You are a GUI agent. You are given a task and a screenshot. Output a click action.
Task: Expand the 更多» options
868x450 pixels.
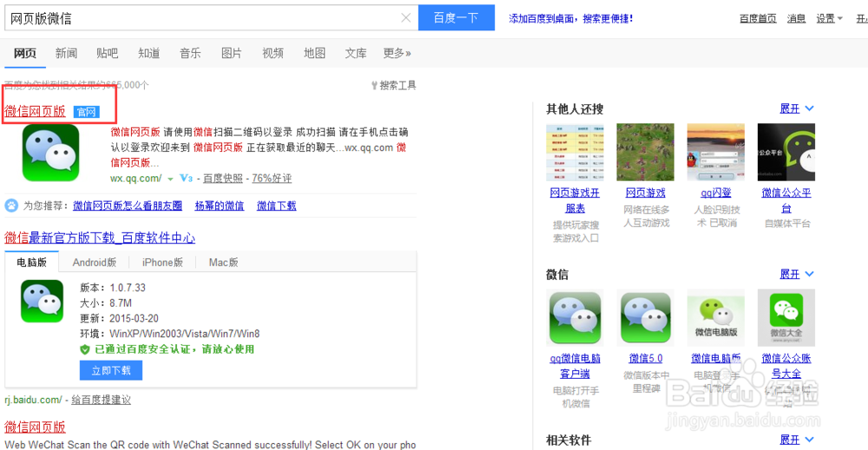tap(397, 53)
